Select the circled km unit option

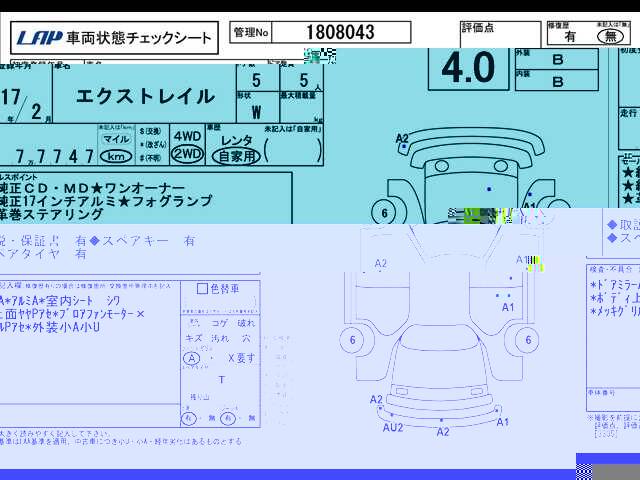click(x=116, y=156)
